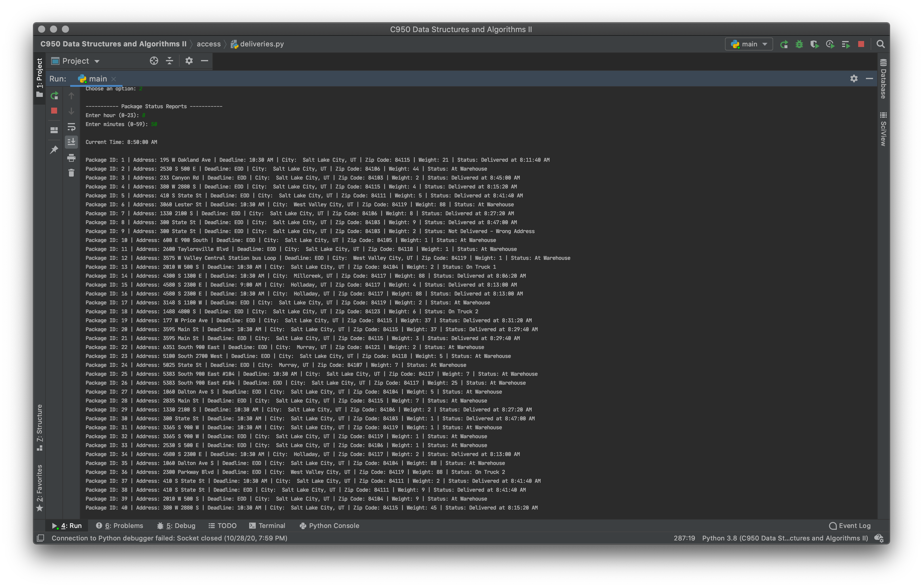The width and height of the screenshot is (923, 588).
Task: Click the tool windows quick access icon
Action: pos(40,538)
